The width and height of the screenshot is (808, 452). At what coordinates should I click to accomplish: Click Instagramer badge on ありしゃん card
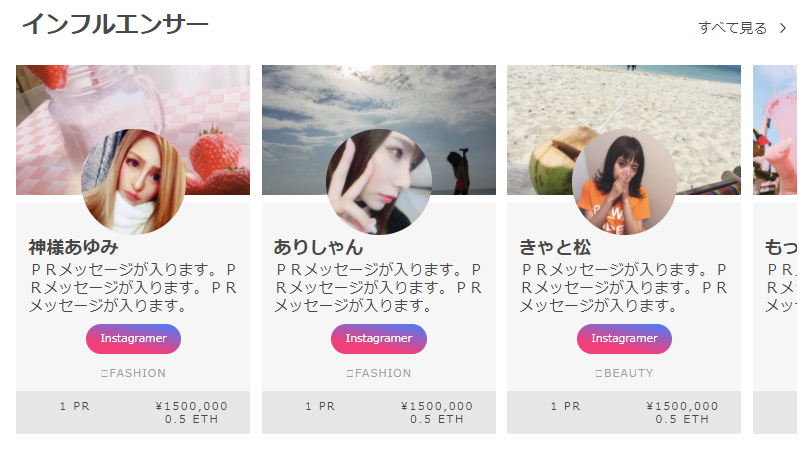pyautogui.click(x=379, y=339)
